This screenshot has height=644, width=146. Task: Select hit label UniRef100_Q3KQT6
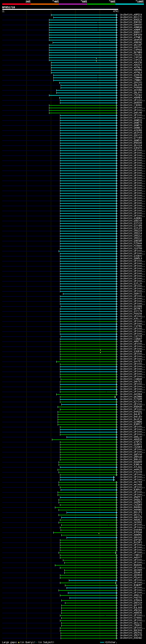click(131, 148)
